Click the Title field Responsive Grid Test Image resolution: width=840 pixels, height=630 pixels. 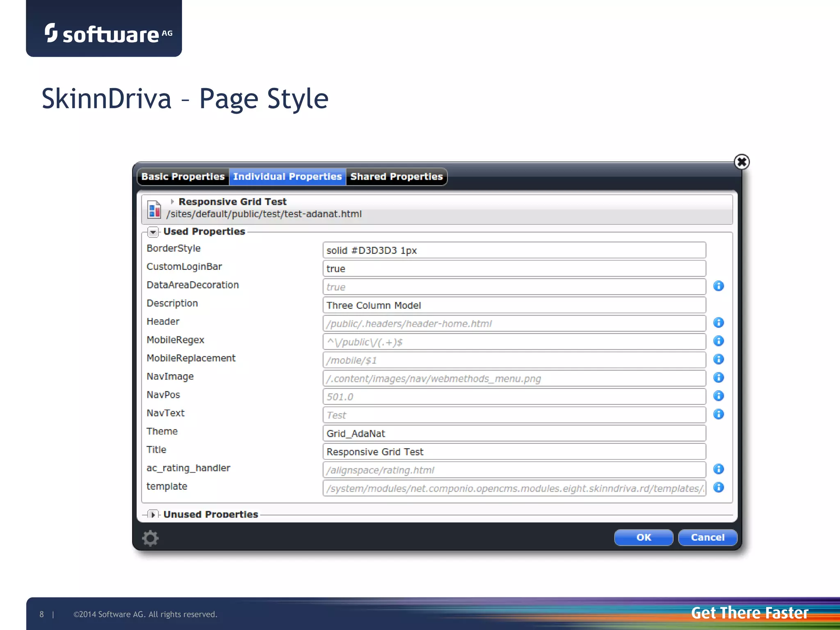[514, 452]
